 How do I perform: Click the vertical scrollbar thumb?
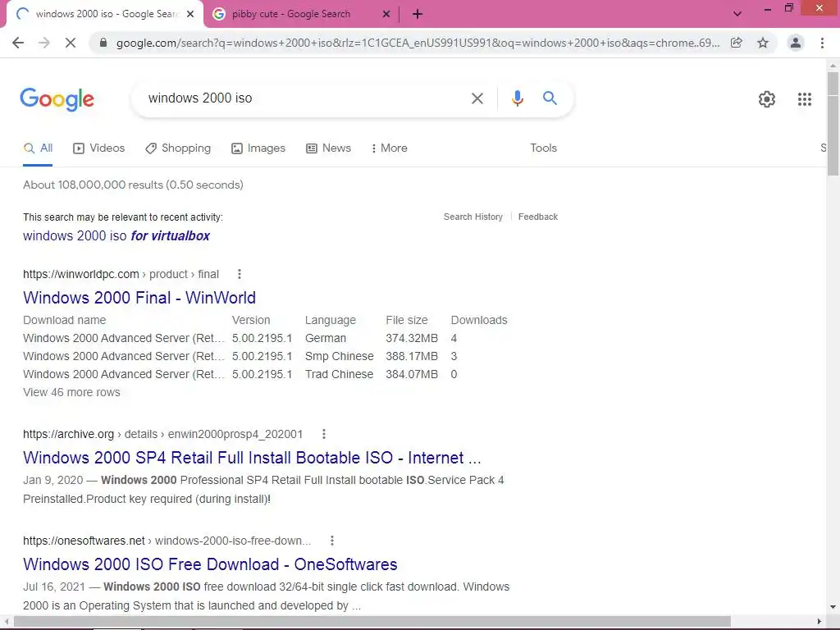pyautogui.click(x=833, y=123)
